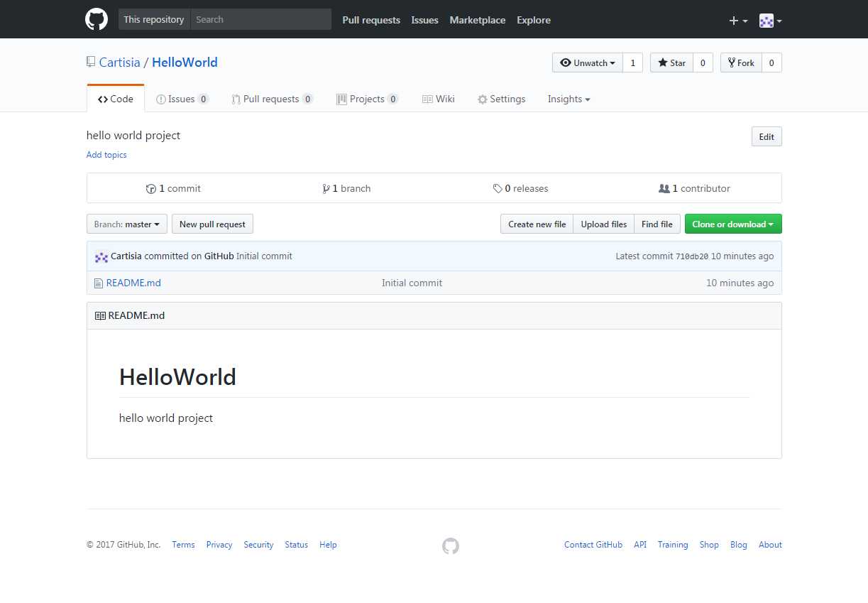
Task: Click the footer GitHub Octocat mark
Action: tap(451, 545)
